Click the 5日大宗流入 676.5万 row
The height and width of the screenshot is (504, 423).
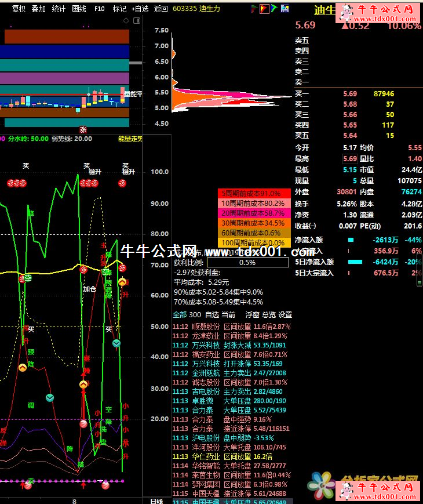pos(358,273)
